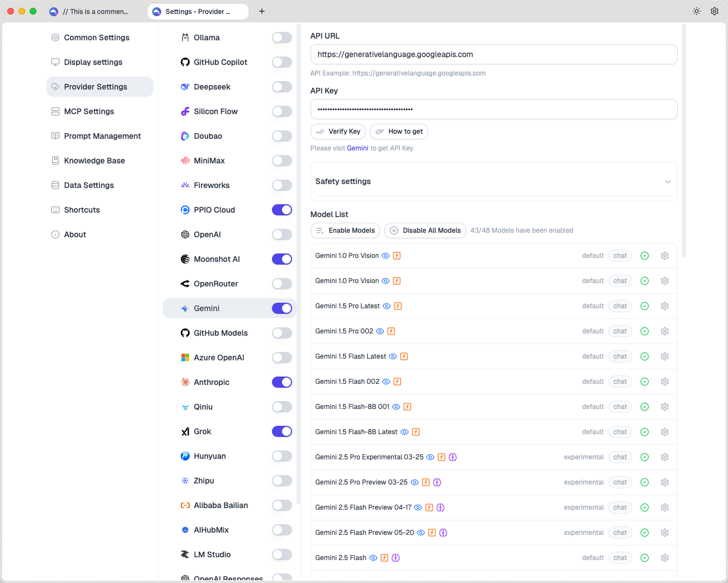The height and width of the screenshot is (583, 728).
Task: Open gear settings for Gemini 1.5 Flash Latest
Action: point(665,356)
